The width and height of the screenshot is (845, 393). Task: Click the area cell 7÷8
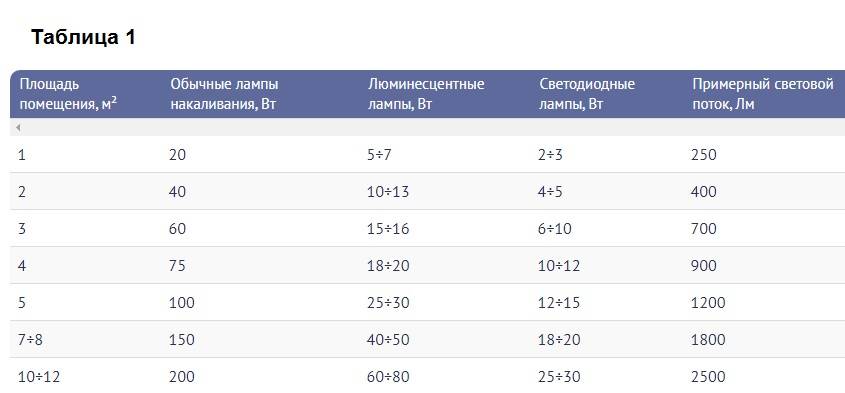click(x=30, y=340)
